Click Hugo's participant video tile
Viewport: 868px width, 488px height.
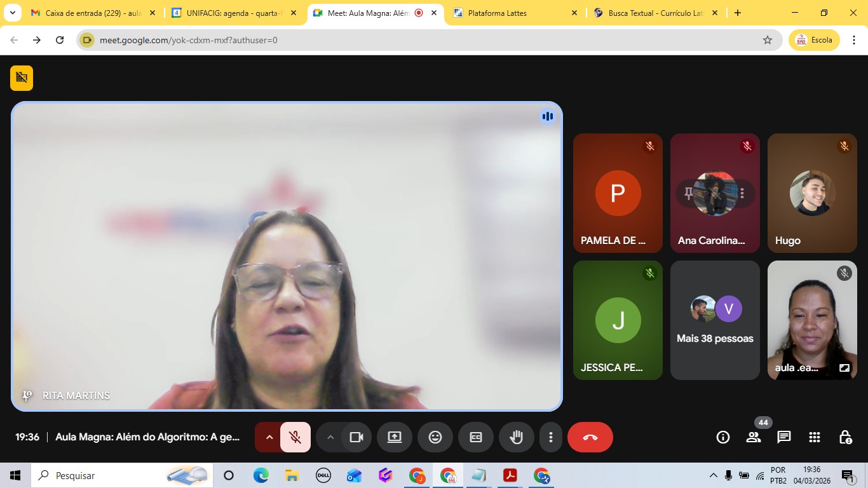tap(812, 193)
